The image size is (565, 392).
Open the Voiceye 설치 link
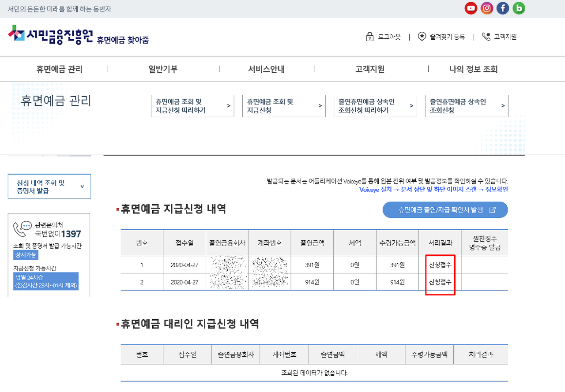coord(377,190)
